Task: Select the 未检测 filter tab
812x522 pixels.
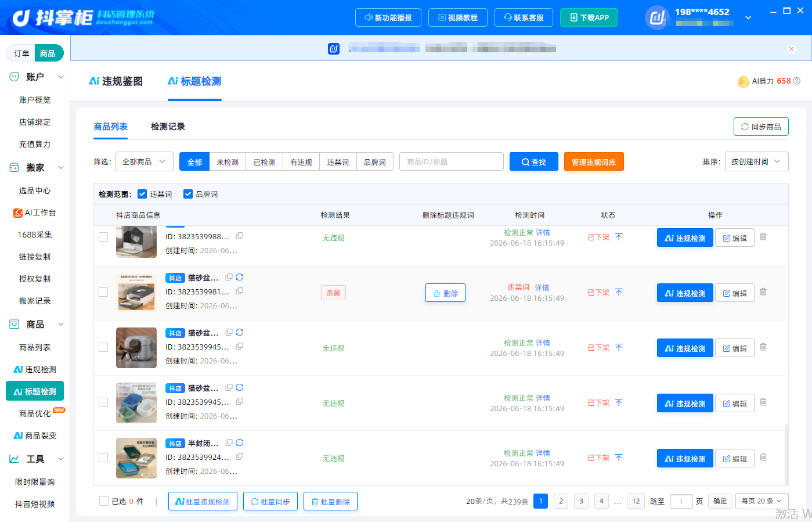Action: click(x=228, y=162)
